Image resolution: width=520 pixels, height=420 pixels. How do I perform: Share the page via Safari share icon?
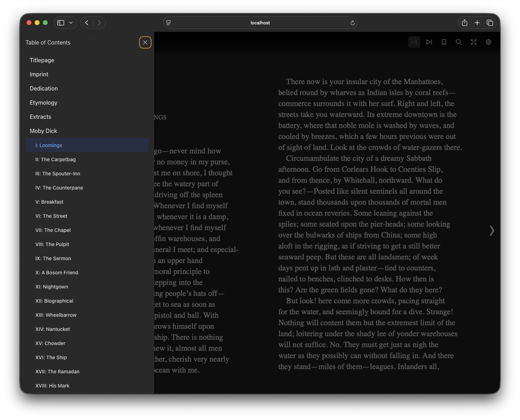464,22
